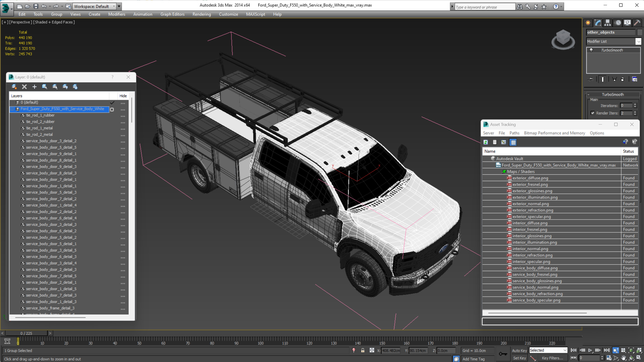Click the selection lock padlock icon
This screenshot has width=644, height=362.
click(363, 350)
